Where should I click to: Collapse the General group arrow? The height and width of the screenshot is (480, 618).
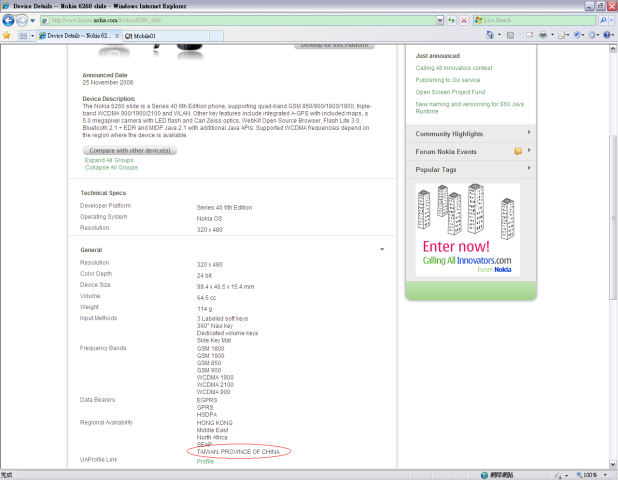382,249
